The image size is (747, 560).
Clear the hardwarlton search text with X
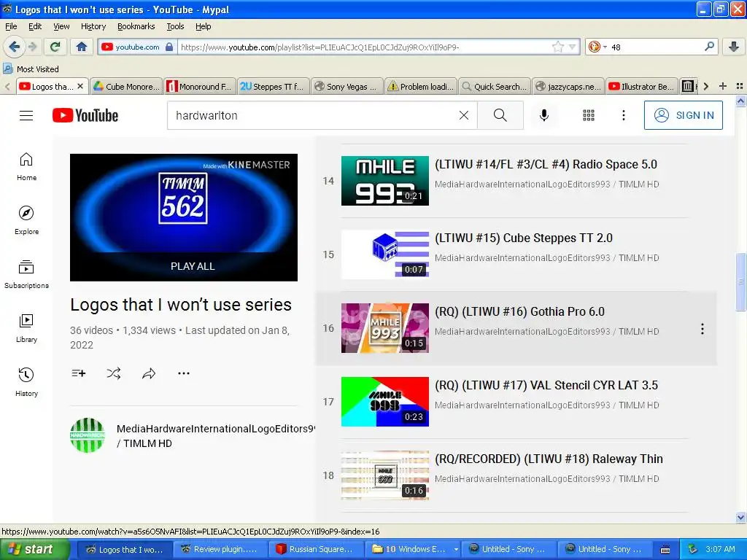pyautogui.click(x=463, y=115)
